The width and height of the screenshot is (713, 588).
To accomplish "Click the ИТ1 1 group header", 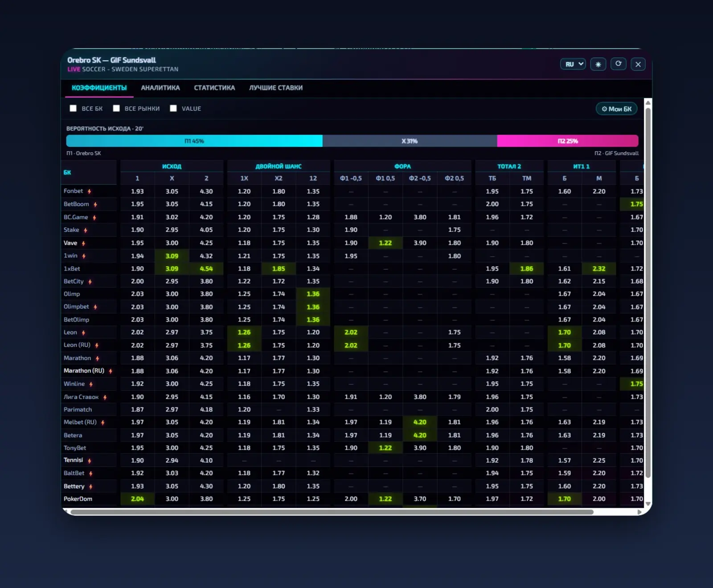I will pos(582,166).
